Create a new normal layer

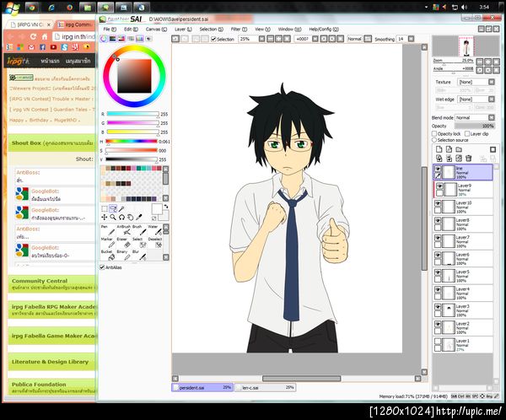click(439, 149)
